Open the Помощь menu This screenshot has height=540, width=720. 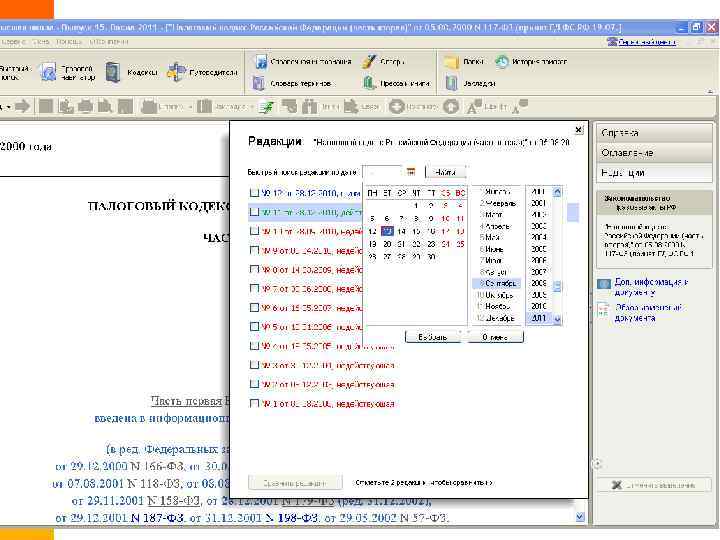click(69, 42)
